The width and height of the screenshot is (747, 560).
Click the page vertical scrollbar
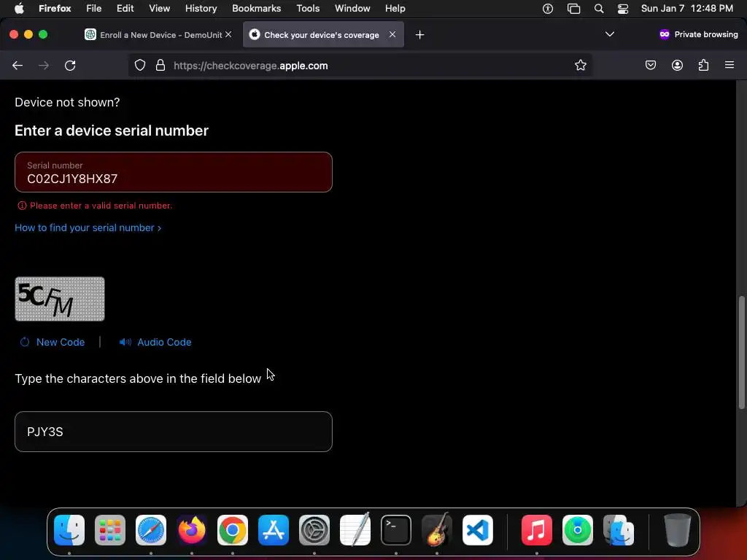741,352
